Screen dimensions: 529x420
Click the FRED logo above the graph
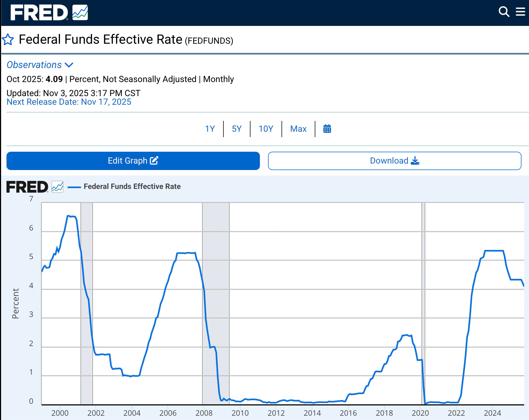coord(27,187)
